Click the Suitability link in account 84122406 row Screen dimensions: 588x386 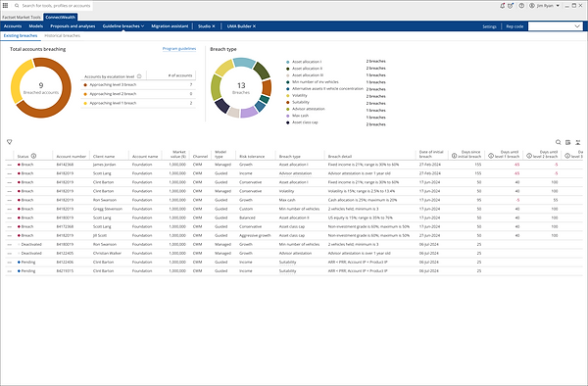[x=287, y=262]
